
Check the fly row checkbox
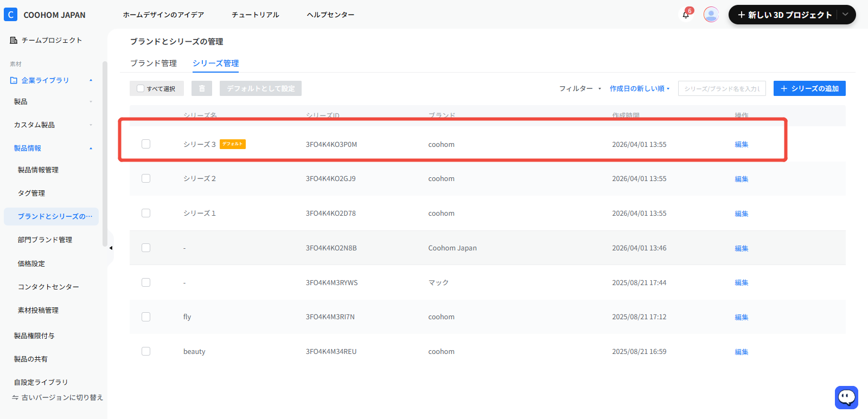[146, 317]
